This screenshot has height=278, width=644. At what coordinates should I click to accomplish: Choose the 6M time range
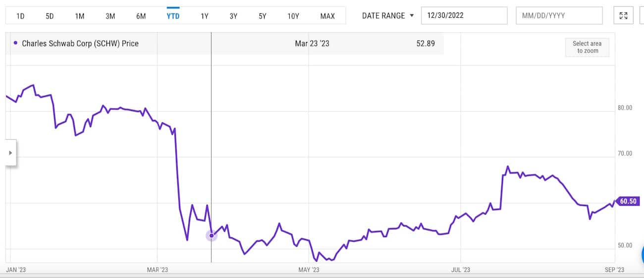(141, 16)
